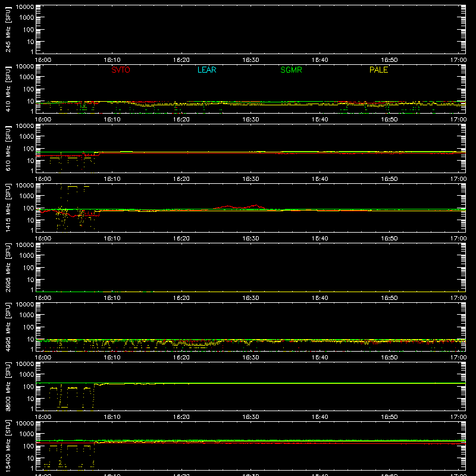Click 16:00 tick below the 610 MHz panel
476x476 pixels.
[43, 179]
